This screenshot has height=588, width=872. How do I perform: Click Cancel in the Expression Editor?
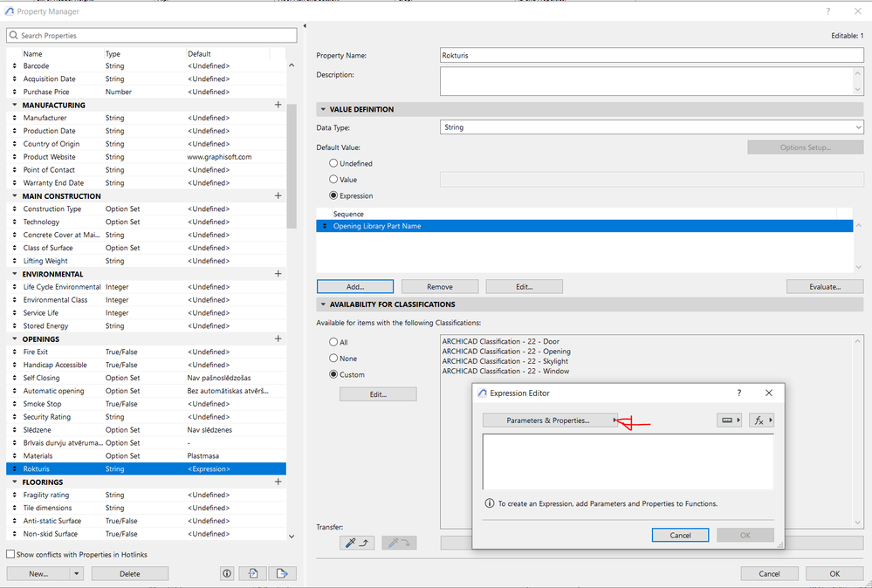[x=680, y=535]
